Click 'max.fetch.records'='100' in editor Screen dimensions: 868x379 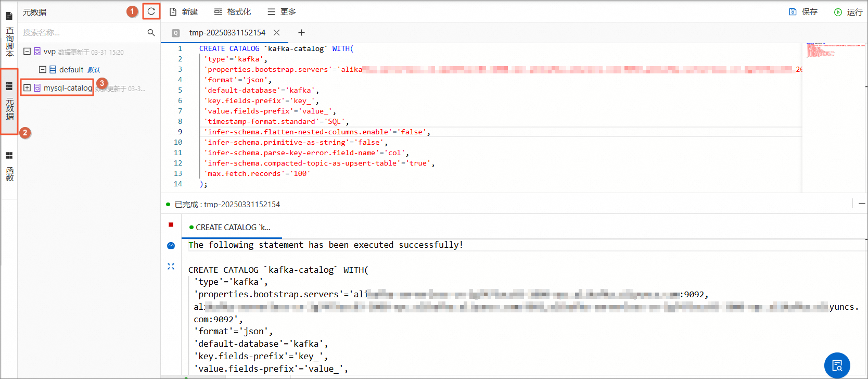pyautogui.click(x=257, y=173)
